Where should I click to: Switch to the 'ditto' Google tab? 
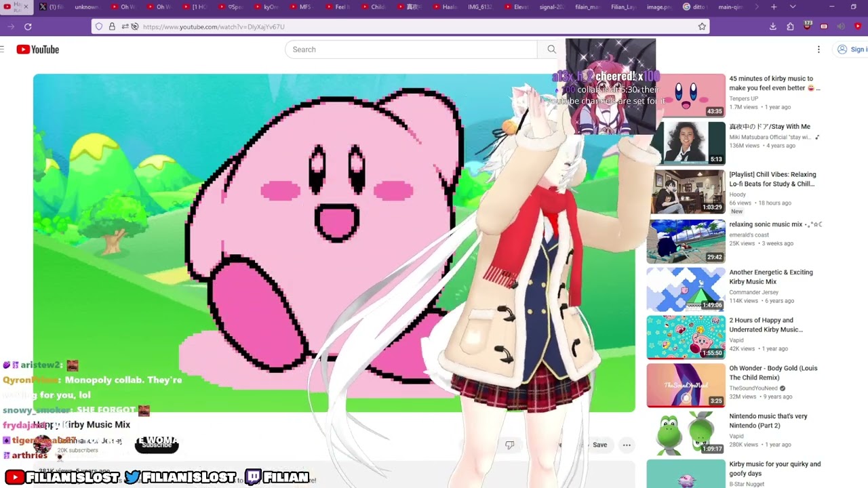[694, 7]
